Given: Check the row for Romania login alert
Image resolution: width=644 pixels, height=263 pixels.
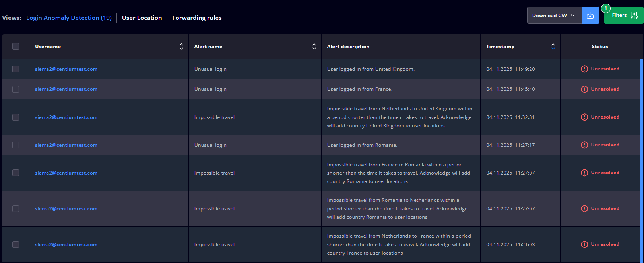Looking at the screenshot, I should point(16,145).
